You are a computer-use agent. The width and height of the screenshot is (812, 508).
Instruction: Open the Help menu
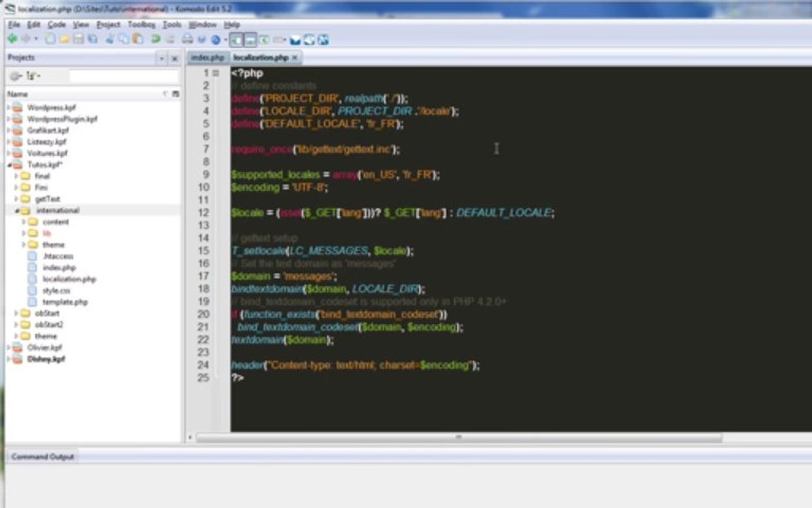pyautogui.click(x=231, y=25)
